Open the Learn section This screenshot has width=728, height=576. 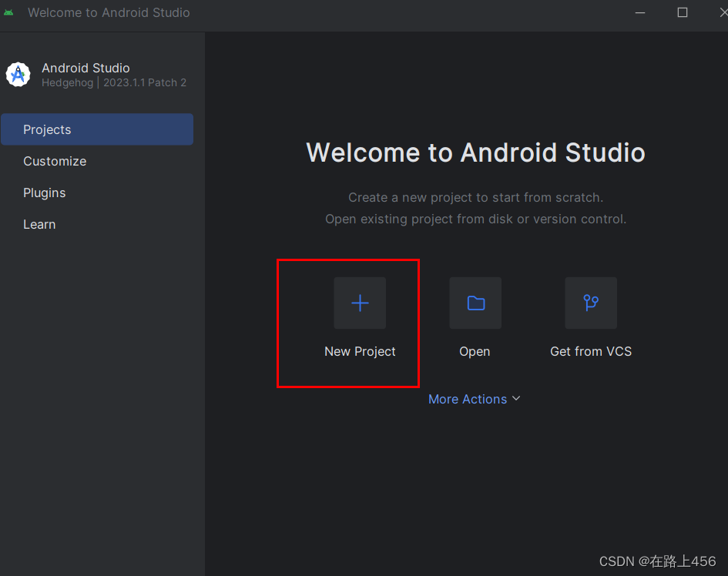[39, 224]
